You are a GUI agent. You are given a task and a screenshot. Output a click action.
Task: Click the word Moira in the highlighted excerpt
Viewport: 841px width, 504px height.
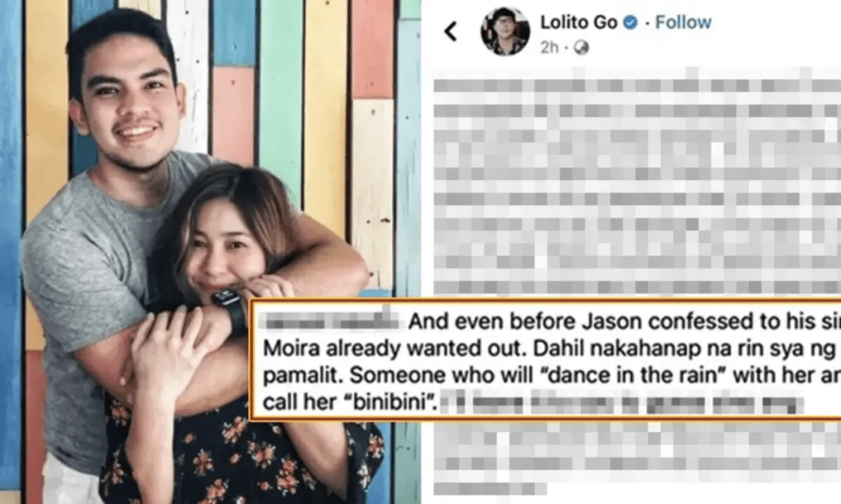pos(287,348)
